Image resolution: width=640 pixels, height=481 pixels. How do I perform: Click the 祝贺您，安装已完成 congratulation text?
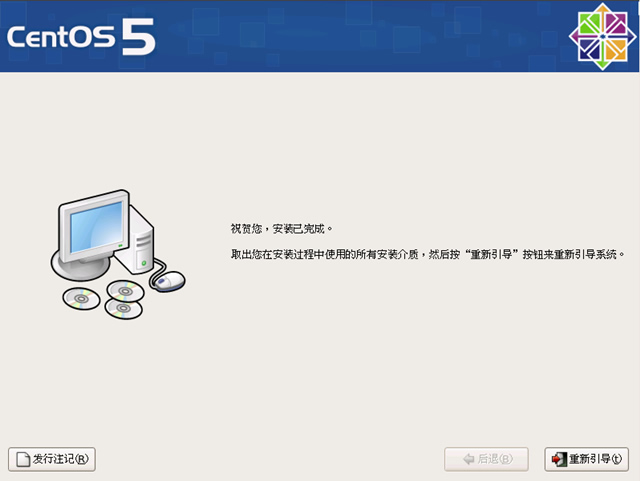tap(282, 229)
